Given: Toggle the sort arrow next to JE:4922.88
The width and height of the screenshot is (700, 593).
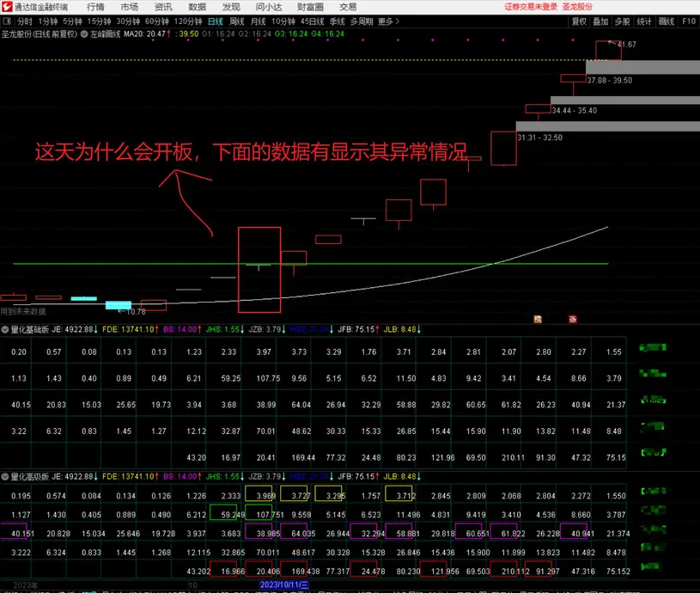Looking at the screenshot, I should pyautogui.click(x=93, y=328).
